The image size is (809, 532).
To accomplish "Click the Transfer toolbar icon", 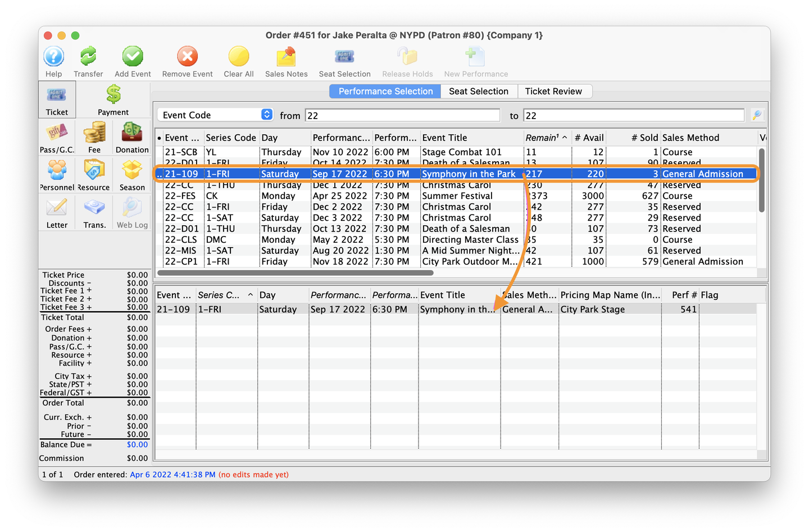I will (x=88, y=57).
